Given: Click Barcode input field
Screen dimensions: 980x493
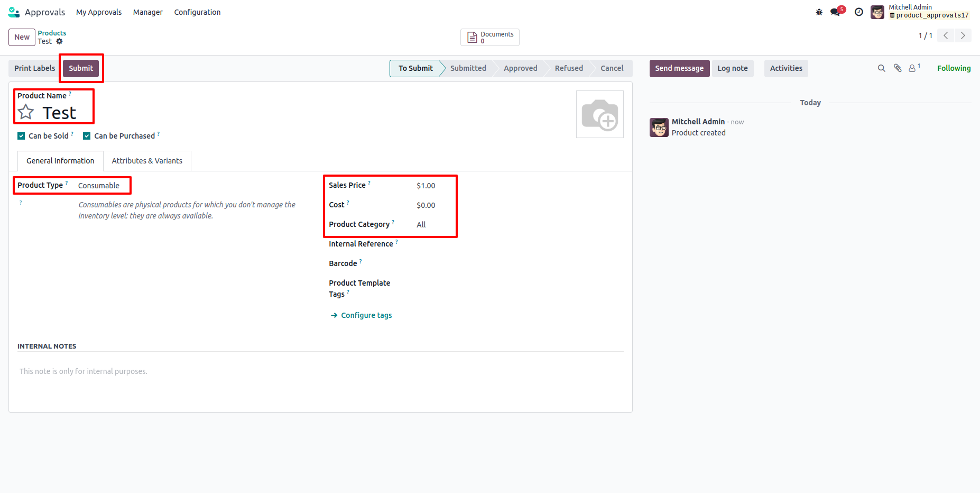Looking at the screenshot, I should point(520,263).
